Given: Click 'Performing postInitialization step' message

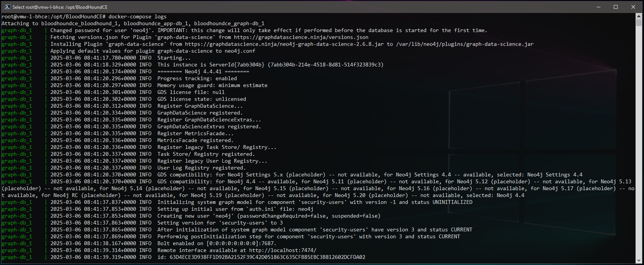Looking at the screenshot, I should (x=309, y=236).
